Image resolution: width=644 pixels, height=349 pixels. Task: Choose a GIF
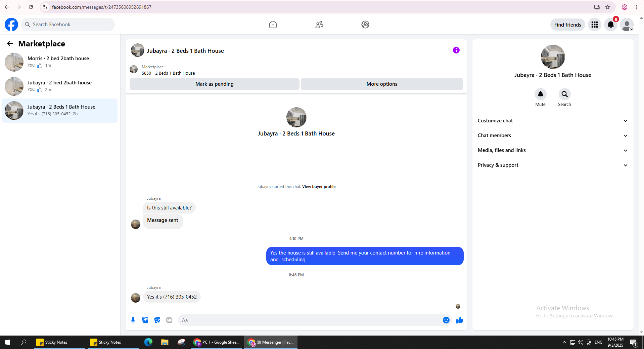(169, 320)
